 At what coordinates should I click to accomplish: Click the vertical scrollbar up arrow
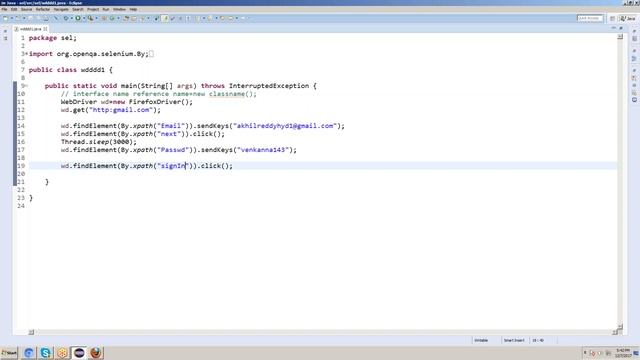coord(620,37)
